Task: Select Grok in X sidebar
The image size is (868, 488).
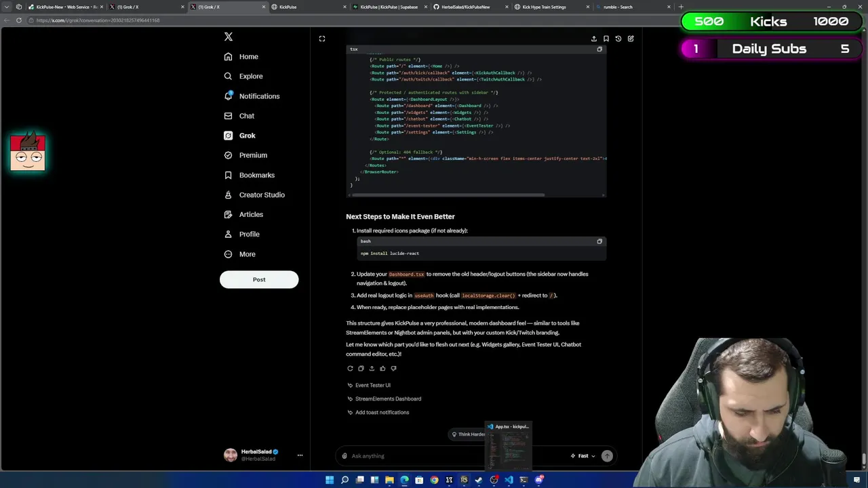Action: (240, 136)
